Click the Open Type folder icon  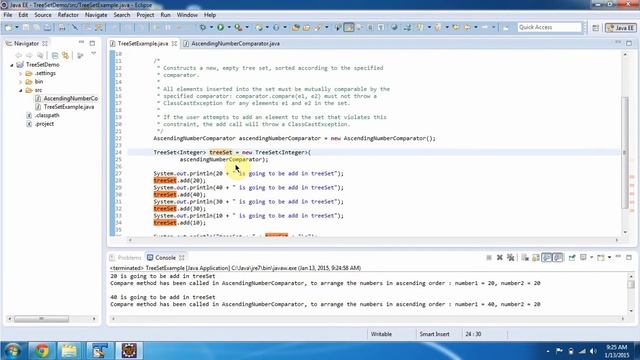point(296,27)
